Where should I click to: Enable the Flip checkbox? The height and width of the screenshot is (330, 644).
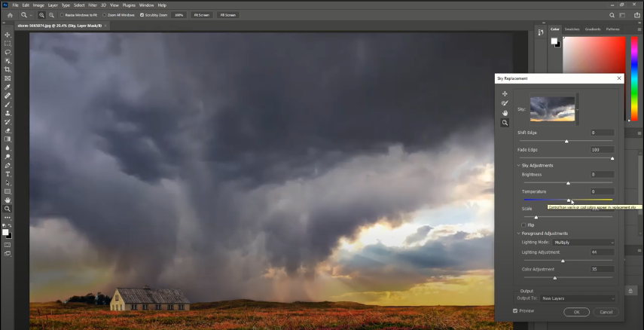tap(524, 225)
